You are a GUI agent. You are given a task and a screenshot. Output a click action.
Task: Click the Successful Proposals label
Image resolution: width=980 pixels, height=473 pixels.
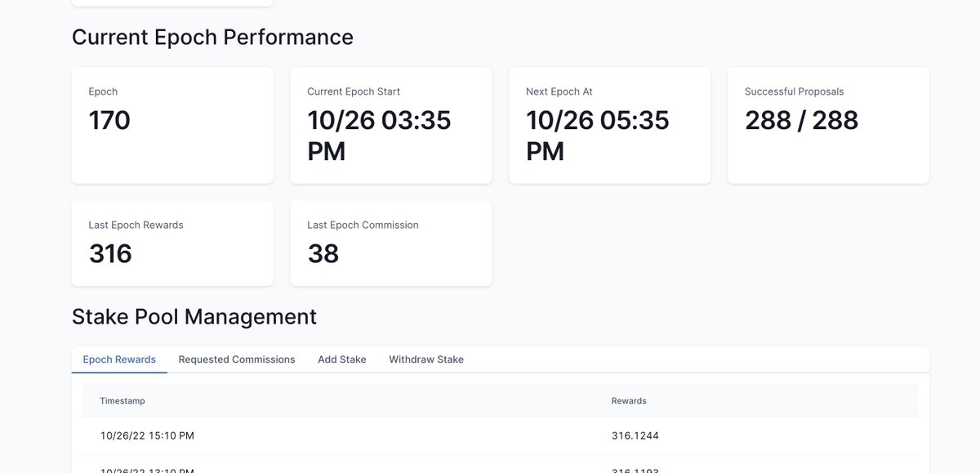click(x=794, y=91)
